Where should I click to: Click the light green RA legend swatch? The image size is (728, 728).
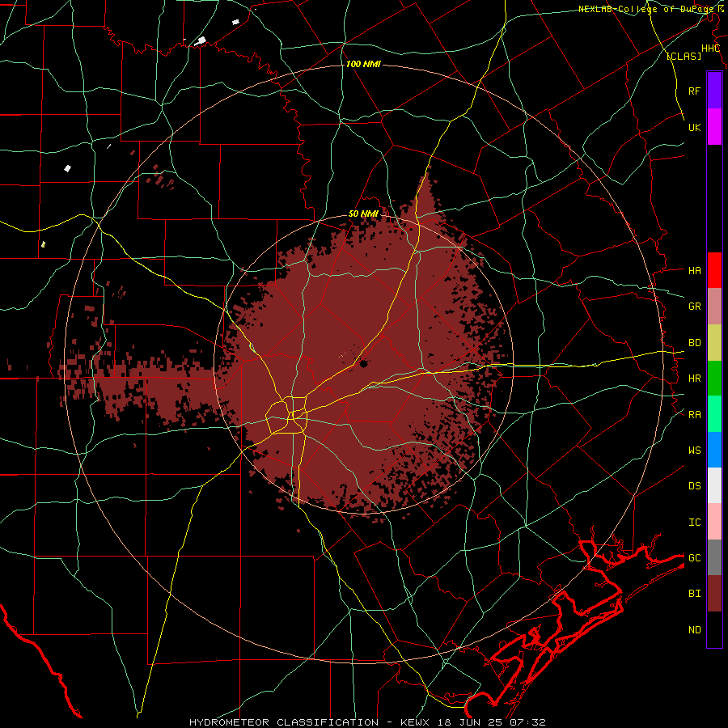click(714, 414)
